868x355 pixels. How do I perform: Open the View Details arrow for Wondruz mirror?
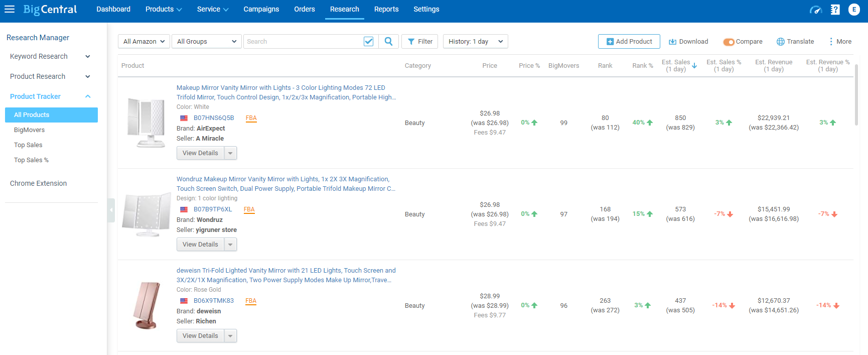(x=230, y=245)
